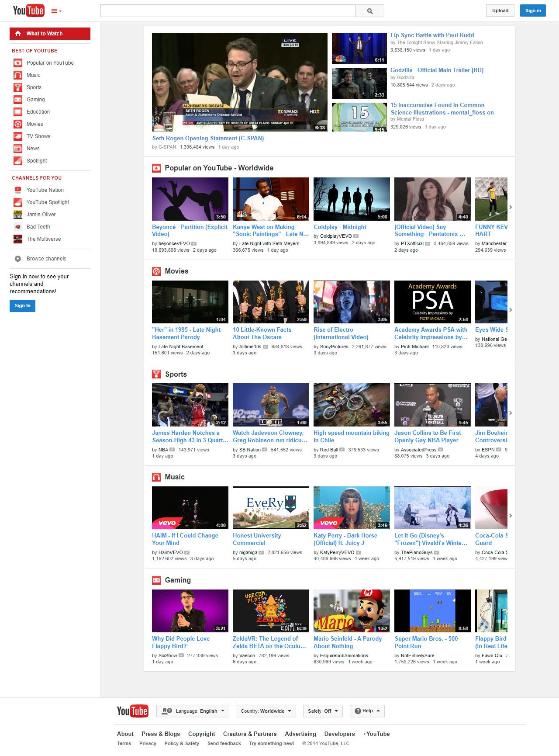Click the Sports section header icon
This screenshot has width=559, height=756.
click(x=156, y=374)
